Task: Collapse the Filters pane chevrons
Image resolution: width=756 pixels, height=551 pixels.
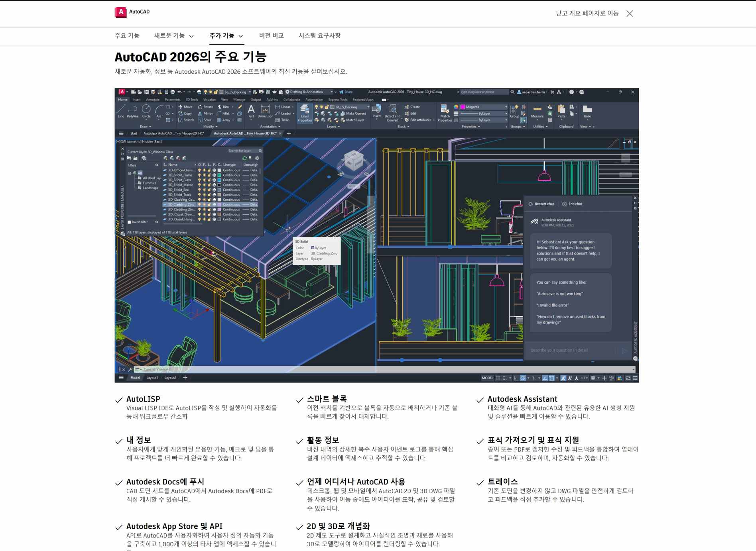Action: (x=157, y=165)
